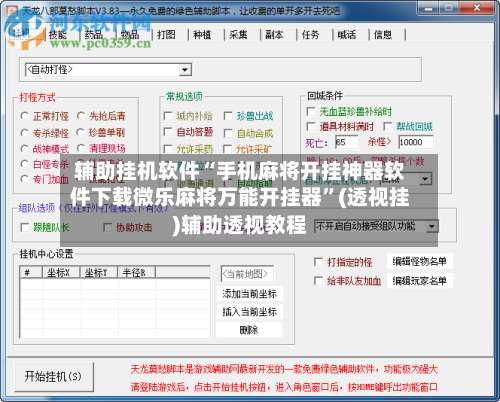Open the 信息 tab
500x402 pixels.
pyautogui.click(x=383, y=34)
